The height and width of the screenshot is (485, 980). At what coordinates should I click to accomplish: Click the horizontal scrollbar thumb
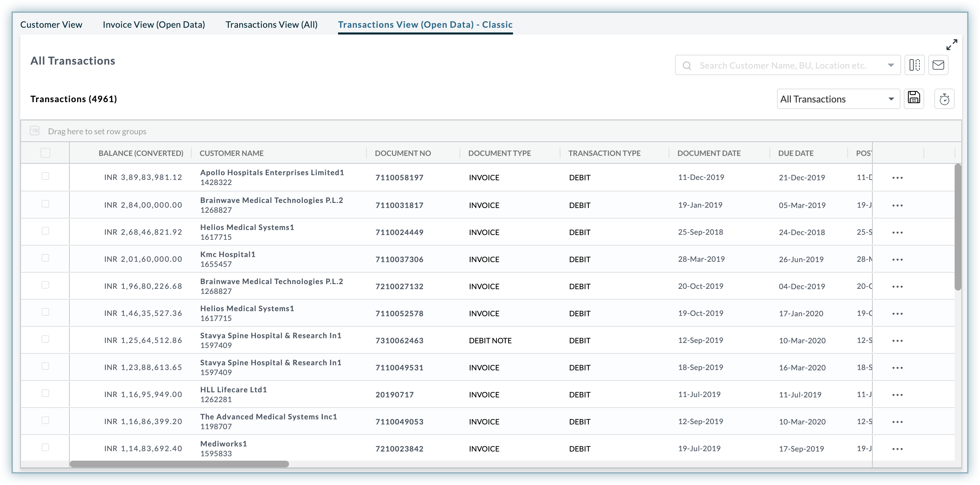[x=179, y=464]
